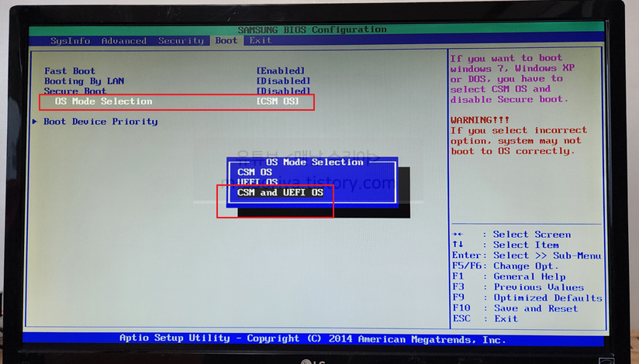Click the SAMSUNG BIOS Configuration title

click(x=313, y=29)
